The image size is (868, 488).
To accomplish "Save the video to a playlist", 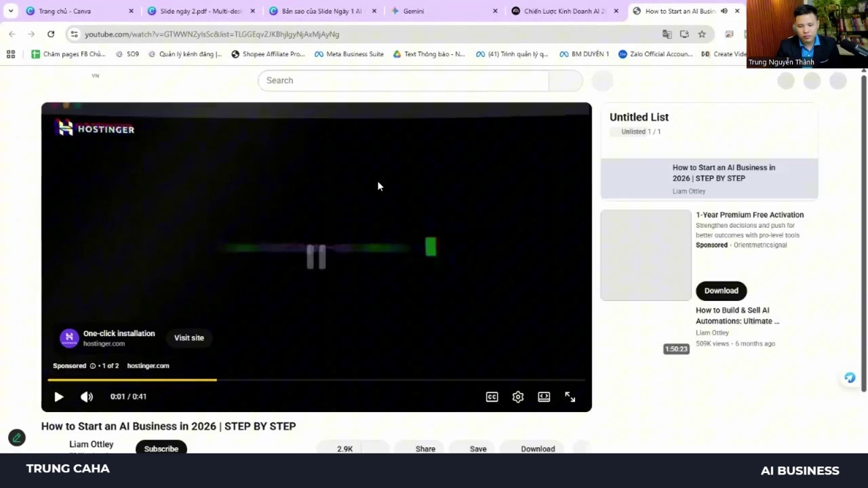I will [473, 448].
